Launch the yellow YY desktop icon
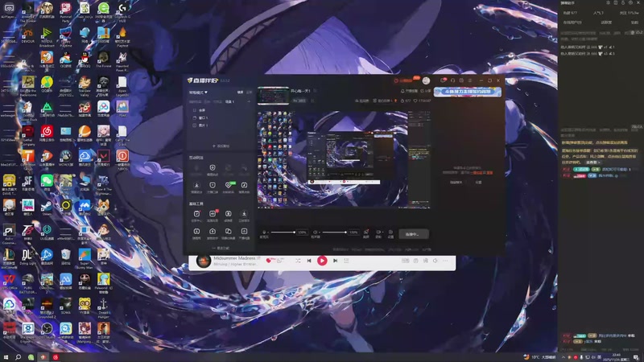The image size is (644, 362). coord(85,305)
